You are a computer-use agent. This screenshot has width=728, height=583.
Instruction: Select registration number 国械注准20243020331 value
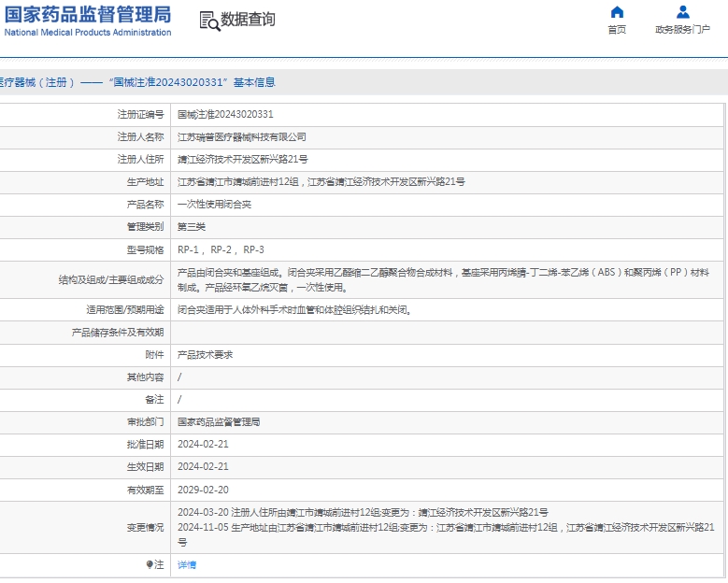225,114
